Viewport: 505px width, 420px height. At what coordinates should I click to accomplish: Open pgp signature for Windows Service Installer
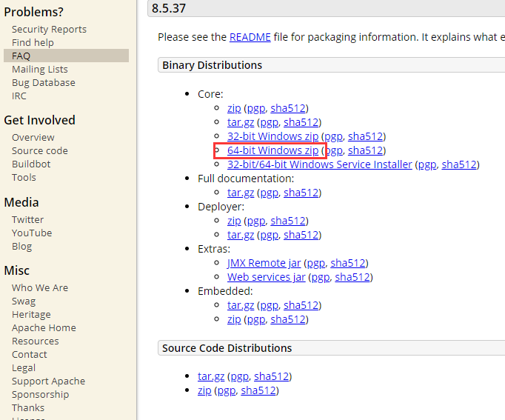coord(427,164)
